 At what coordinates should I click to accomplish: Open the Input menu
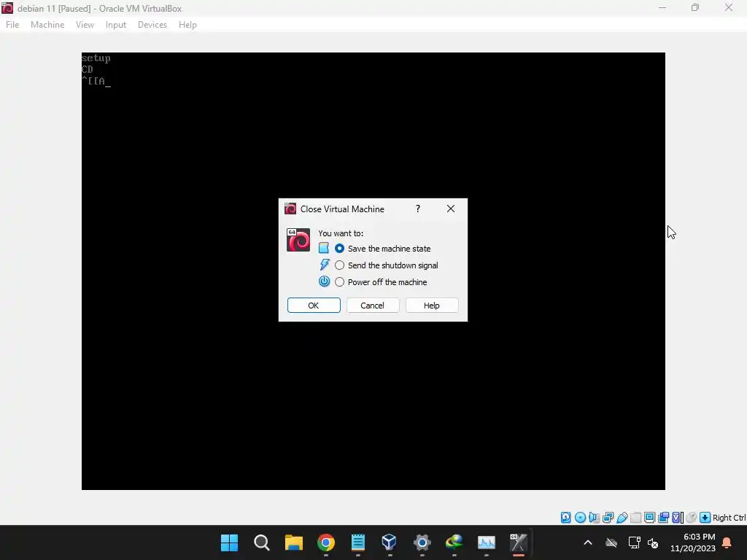click(116, 25)
